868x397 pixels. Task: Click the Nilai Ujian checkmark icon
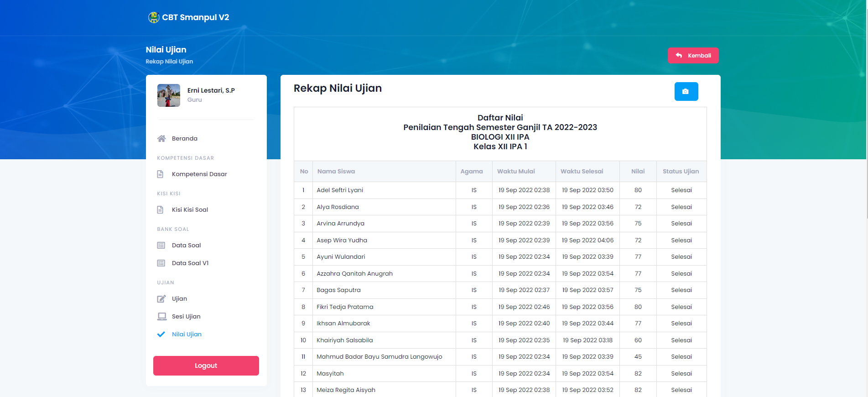click(x=161, y=334)
